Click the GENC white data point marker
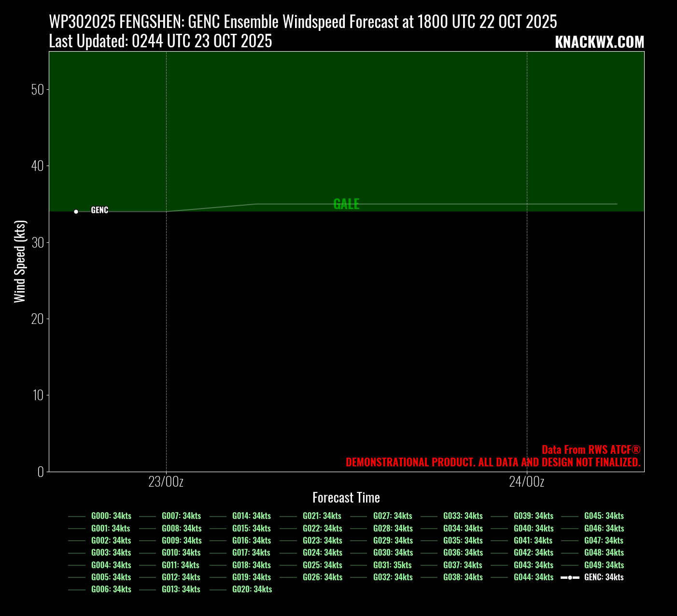 [x=76, y=211]
